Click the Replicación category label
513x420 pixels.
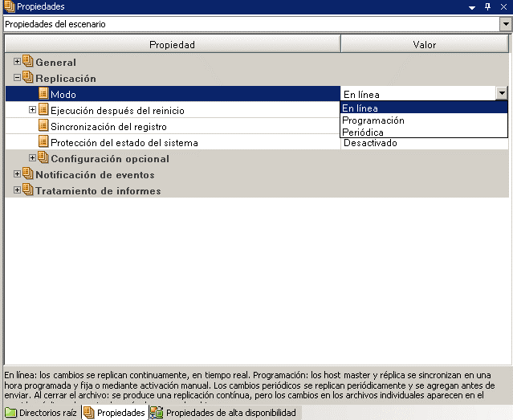tap(66, 78)
